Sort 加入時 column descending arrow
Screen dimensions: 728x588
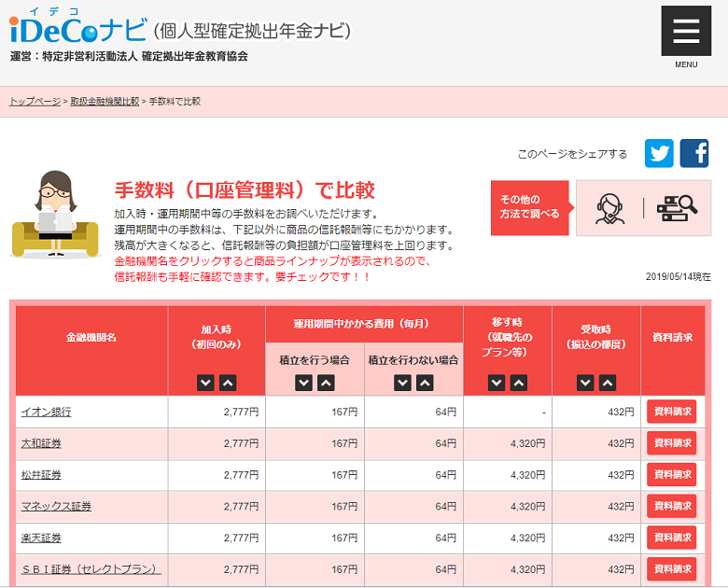pos(205,384)
